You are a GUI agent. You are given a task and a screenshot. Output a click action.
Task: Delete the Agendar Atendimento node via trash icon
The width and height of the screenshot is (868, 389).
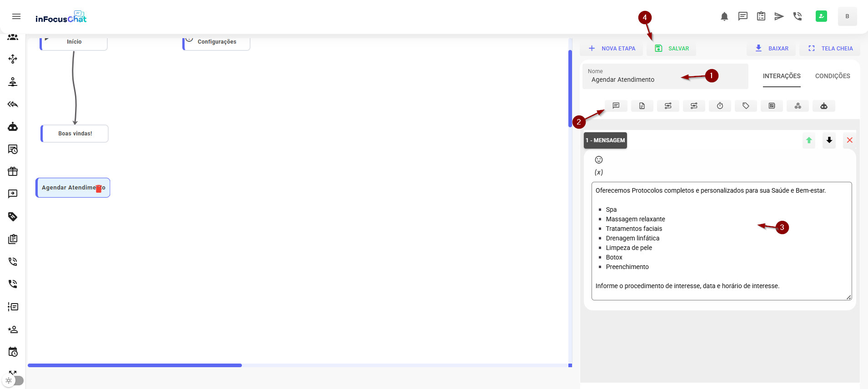tap(99, 189)
